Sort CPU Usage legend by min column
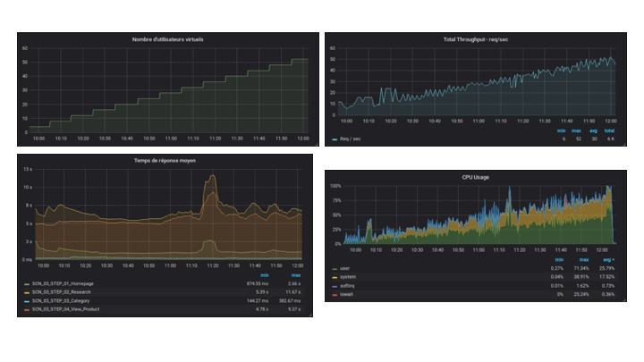Screen dimensions: 644x362 point(559,260)
